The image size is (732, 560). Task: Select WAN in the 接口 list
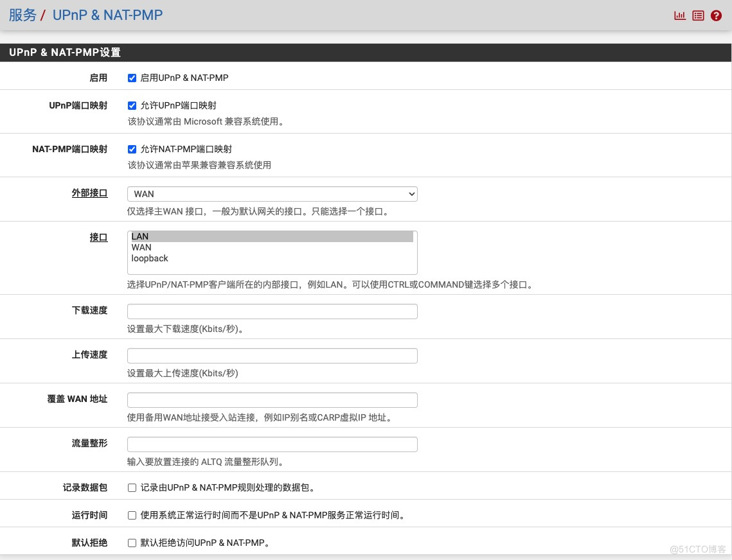[x=272, y=247]
